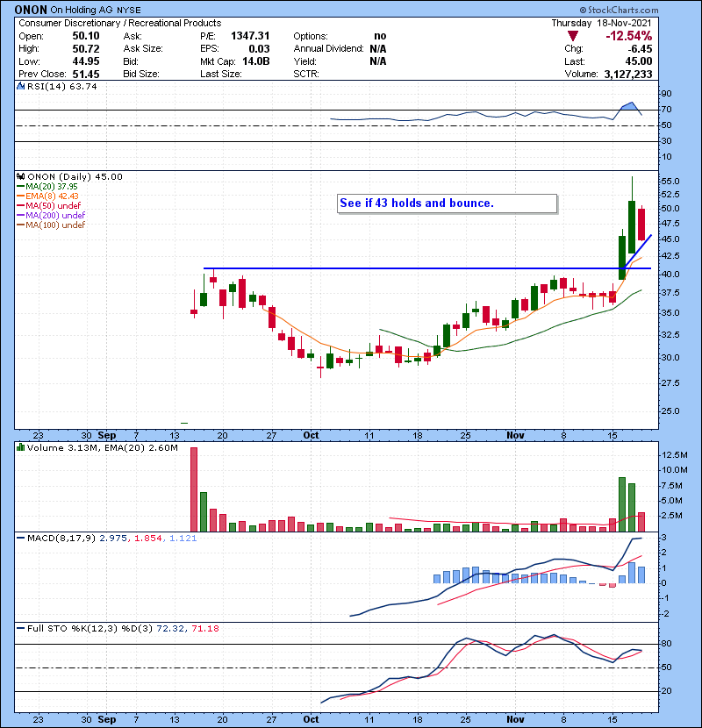This screenshot has height=728, width=702.
Task: Click the volume bars icon beside Volume 3.13M
Action: 20,448
